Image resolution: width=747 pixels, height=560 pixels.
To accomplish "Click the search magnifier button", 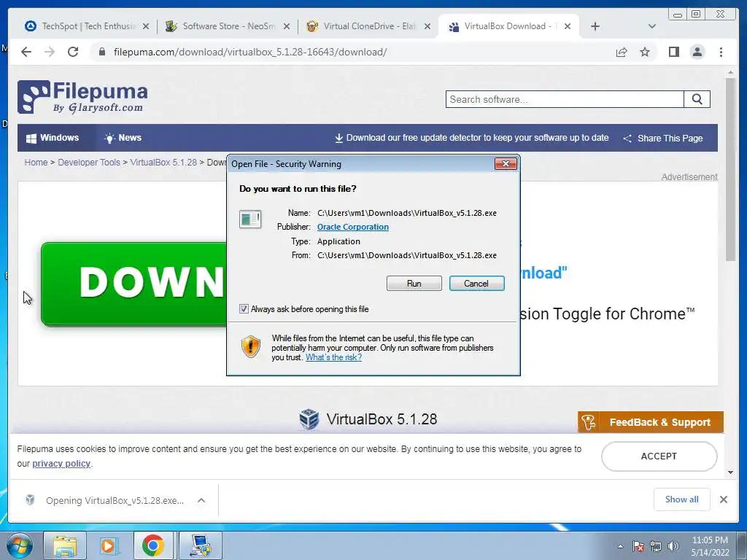I will 697,99.
